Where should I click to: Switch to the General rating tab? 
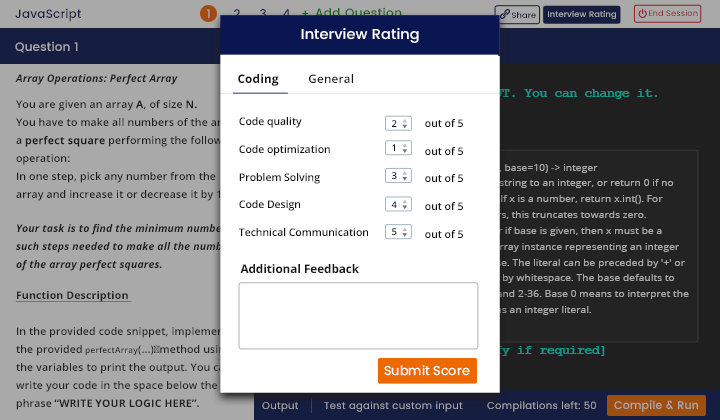pyautogui.click(x=331, y=79)
